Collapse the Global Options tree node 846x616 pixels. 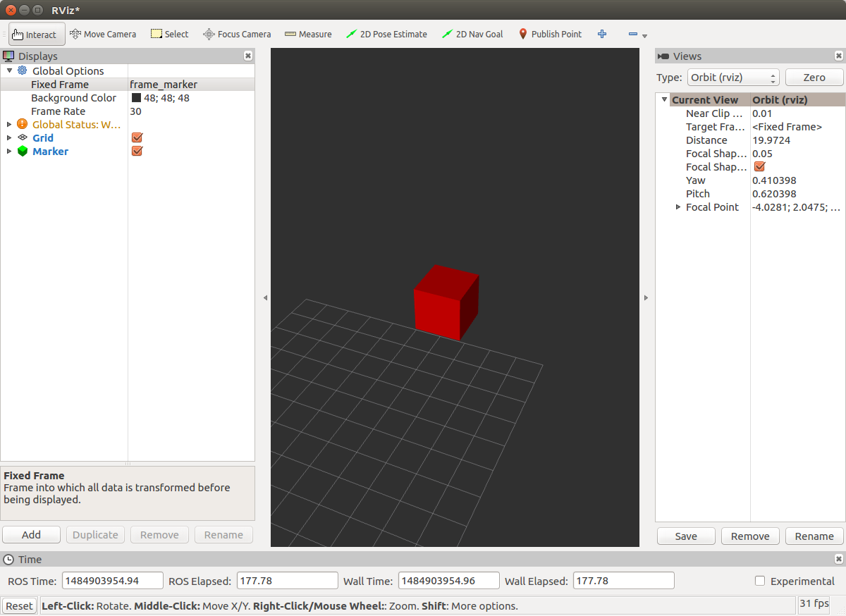[x=9, y=70]
